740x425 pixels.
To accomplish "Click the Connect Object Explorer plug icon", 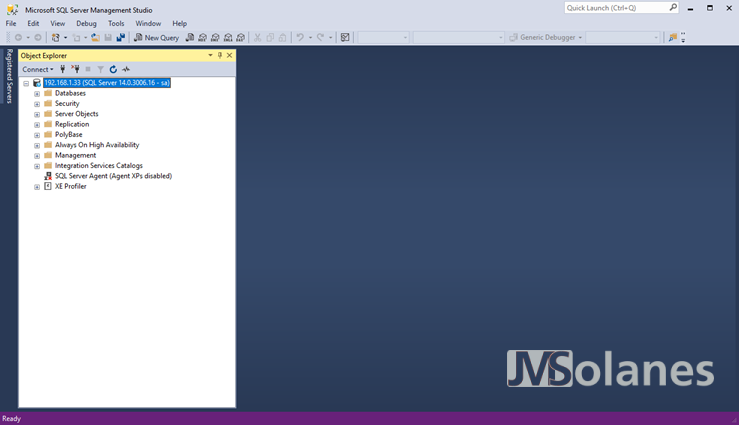I will click(x=62, y=69).
